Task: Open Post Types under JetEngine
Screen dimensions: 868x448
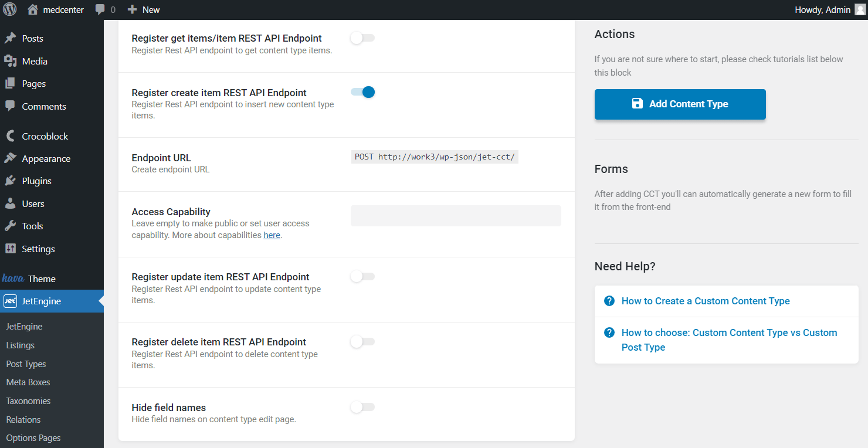Action: (x=25, y=364)
